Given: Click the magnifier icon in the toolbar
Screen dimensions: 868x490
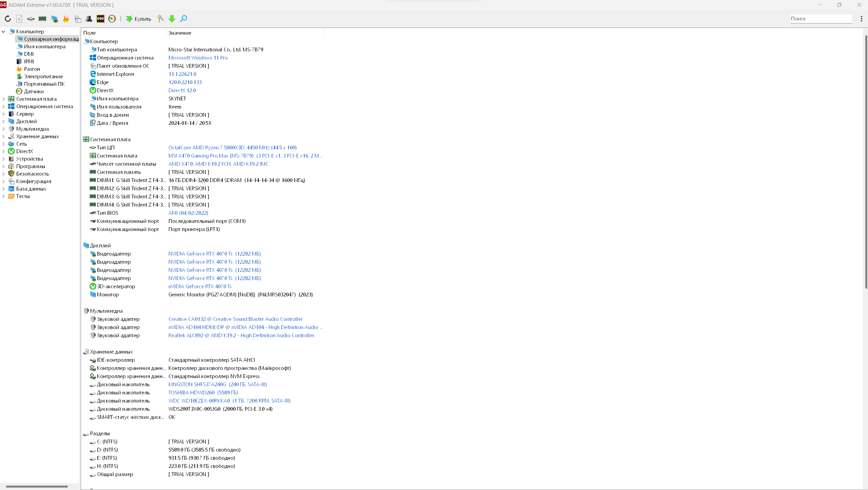Looking at the screenshot, I should (x=183, y=19).
